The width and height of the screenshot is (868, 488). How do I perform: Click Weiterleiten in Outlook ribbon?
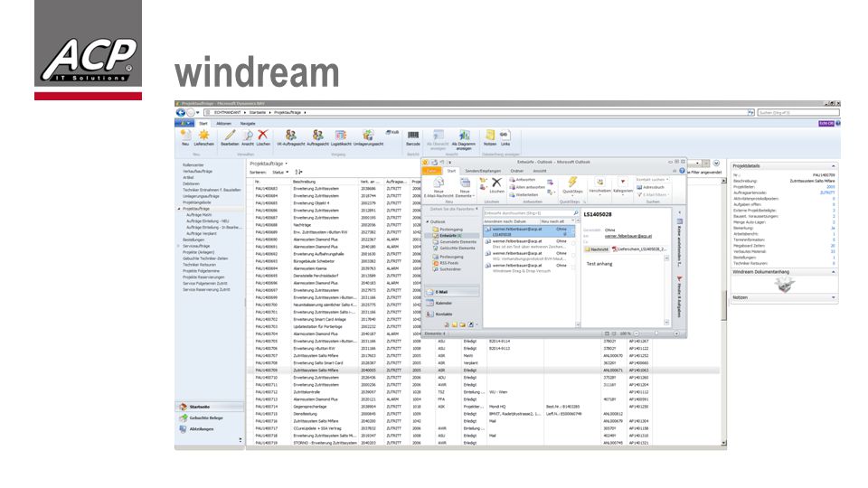pyautogui.click(x=524, y=195)
